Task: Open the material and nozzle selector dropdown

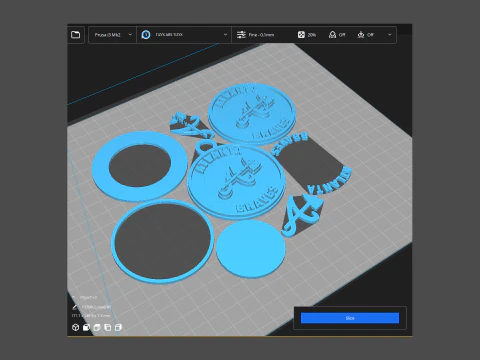Action: click(184, 35)
